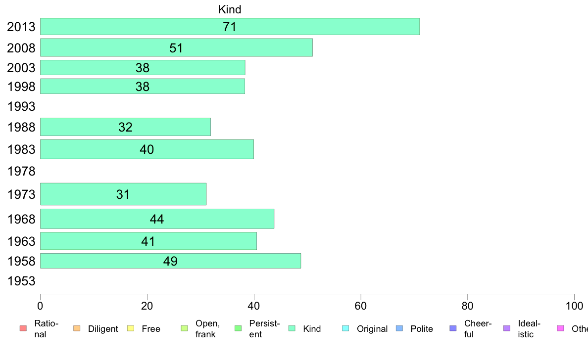Select the 2008 bar showing 51
Viewport: 588px width, 364px height.
coord(176,47)
